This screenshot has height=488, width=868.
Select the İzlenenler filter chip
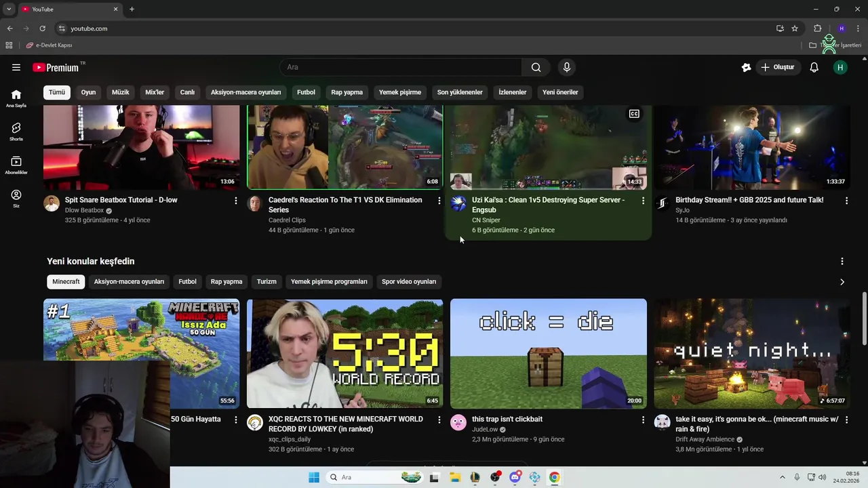click(513, 92)
